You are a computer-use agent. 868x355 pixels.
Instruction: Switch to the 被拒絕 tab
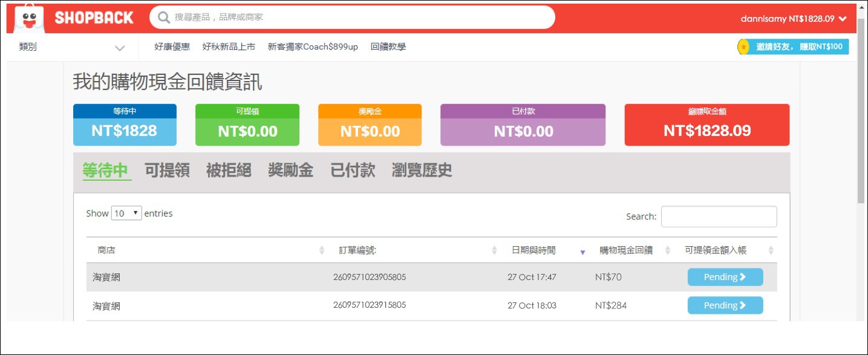point(229,171)
